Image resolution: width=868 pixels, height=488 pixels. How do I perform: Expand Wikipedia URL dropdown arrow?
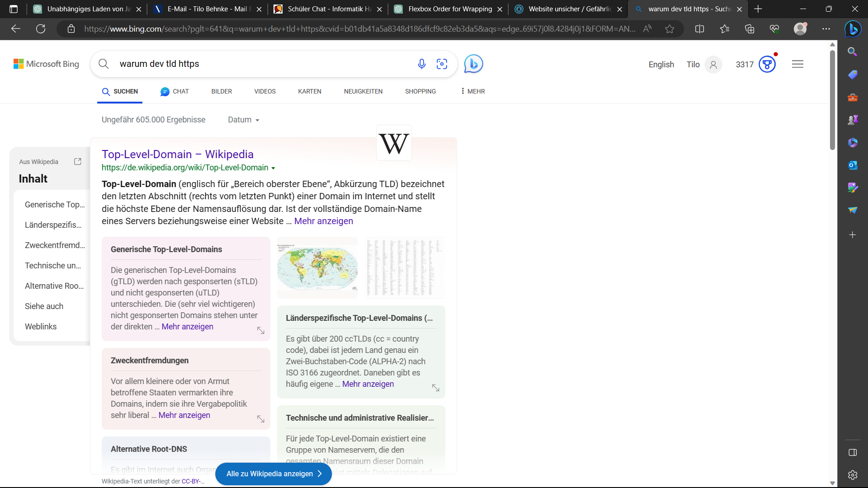tap(273, 168)
